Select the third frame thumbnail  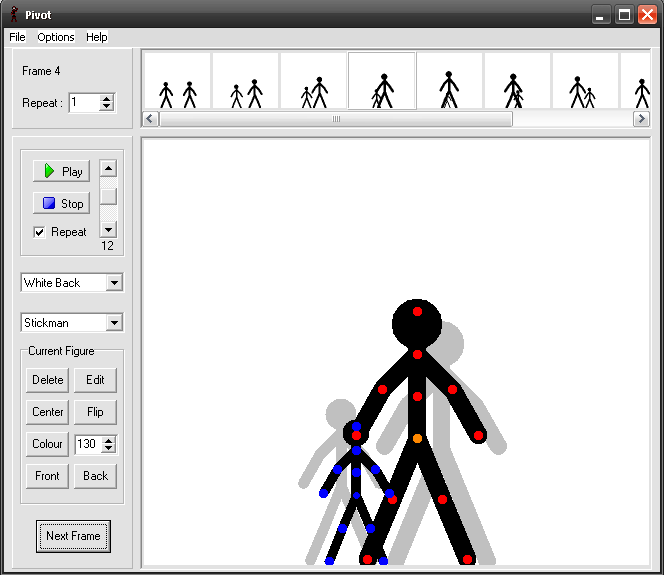click(x=314, y=80)
